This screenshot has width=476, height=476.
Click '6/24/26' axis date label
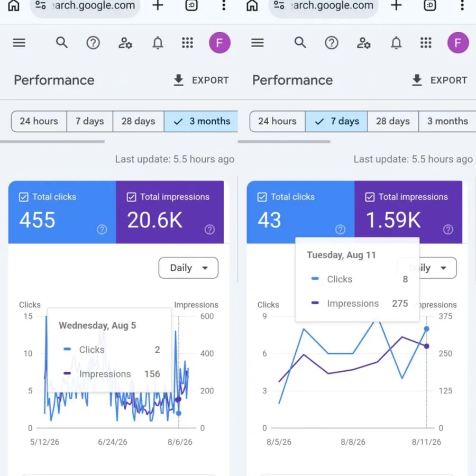coord(113,442)
